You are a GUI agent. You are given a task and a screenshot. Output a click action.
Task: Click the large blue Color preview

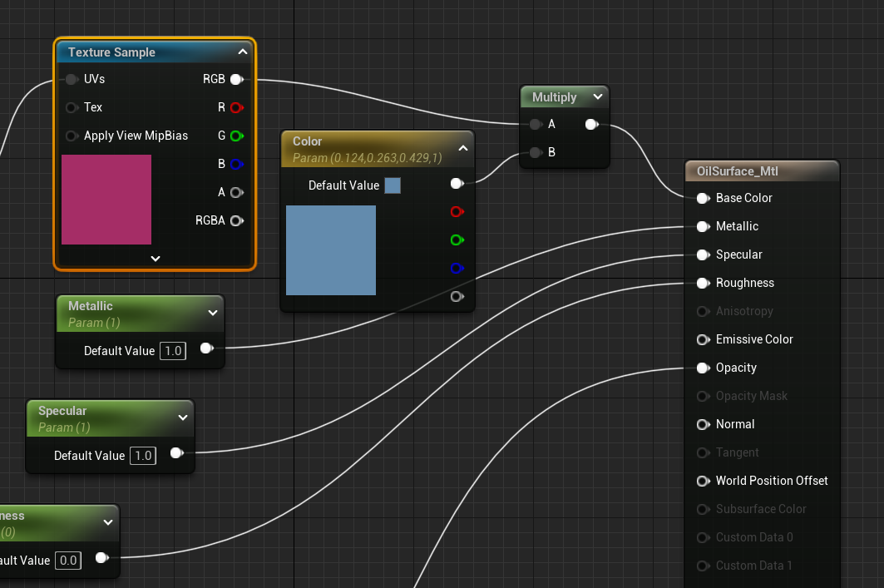tap(331, 250)
